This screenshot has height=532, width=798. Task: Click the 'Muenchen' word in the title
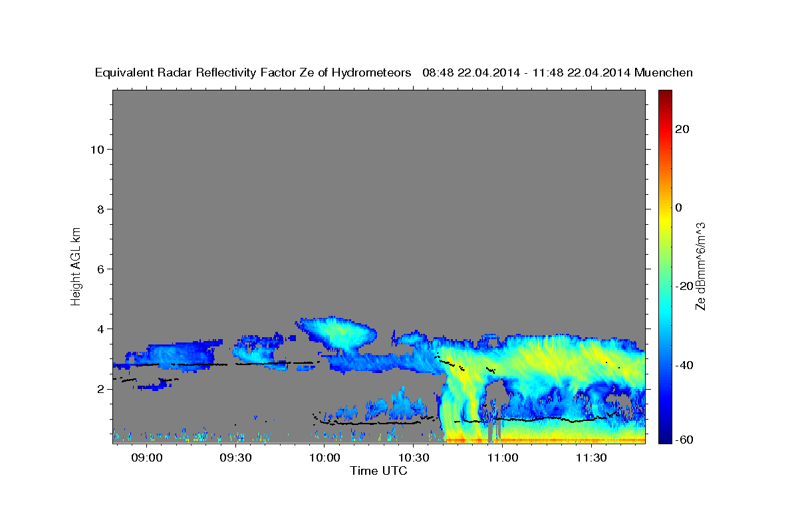[x=664, y=73]
